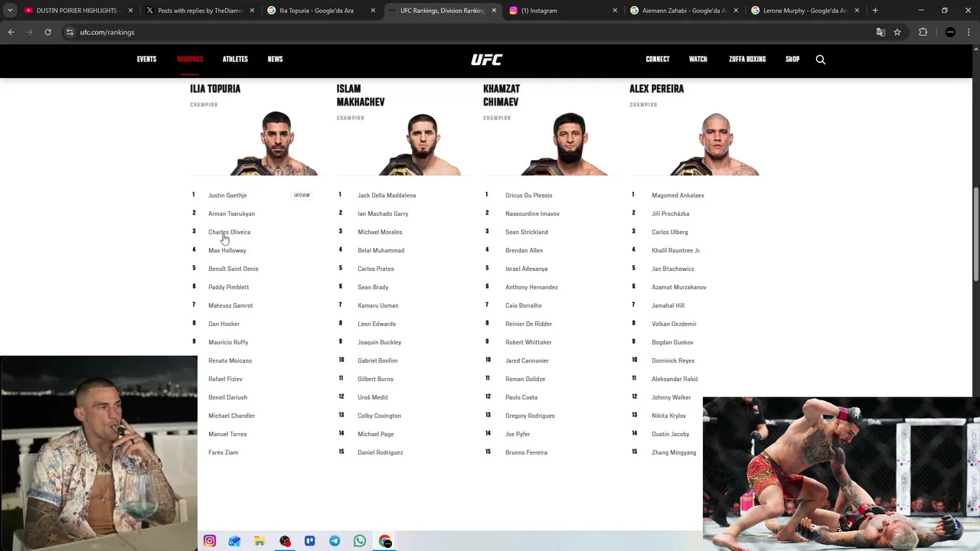This screenshot has height=551, width=980.
Task: Switch to the Instagram tab
Action: click(x=562, y=11)
